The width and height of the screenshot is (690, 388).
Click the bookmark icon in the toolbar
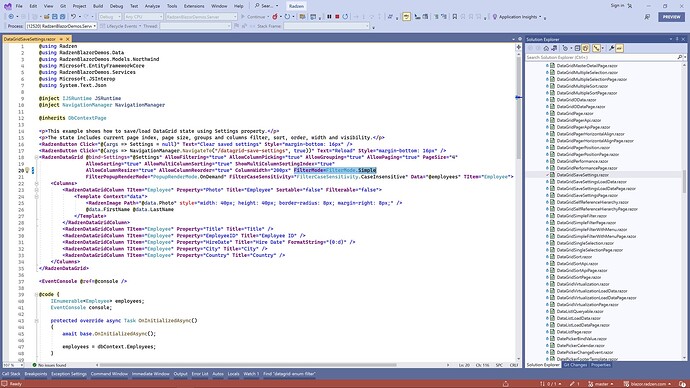[455, 17]
